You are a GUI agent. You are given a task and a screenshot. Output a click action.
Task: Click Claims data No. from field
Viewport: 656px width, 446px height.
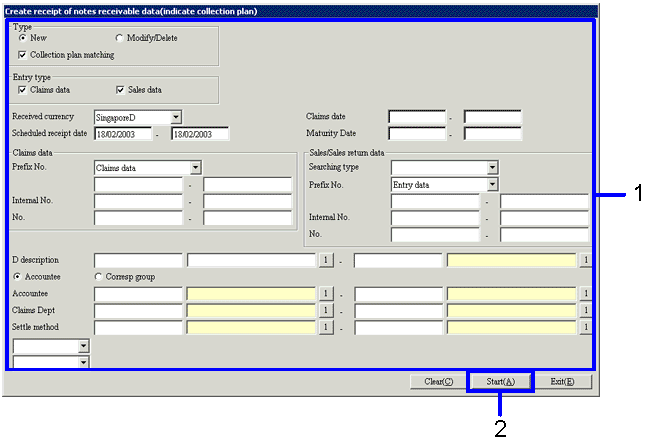click(x=138, y=218)
